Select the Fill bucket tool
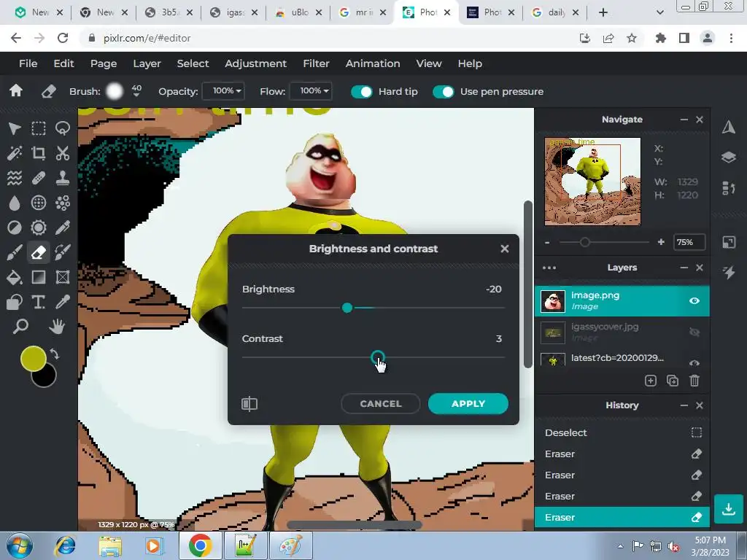 tap(15, 277)
